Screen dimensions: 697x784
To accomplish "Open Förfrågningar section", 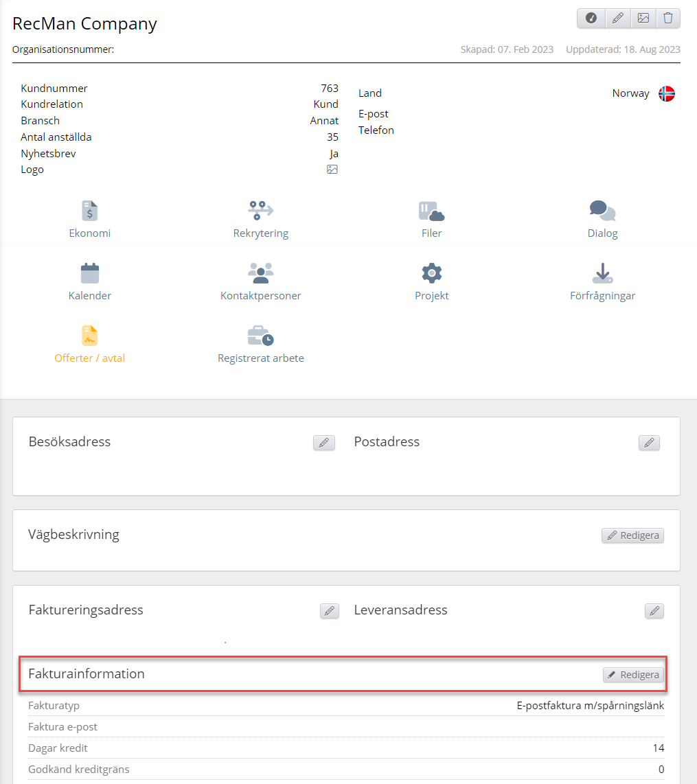I will pyautogui.click(x=602, y=281).
